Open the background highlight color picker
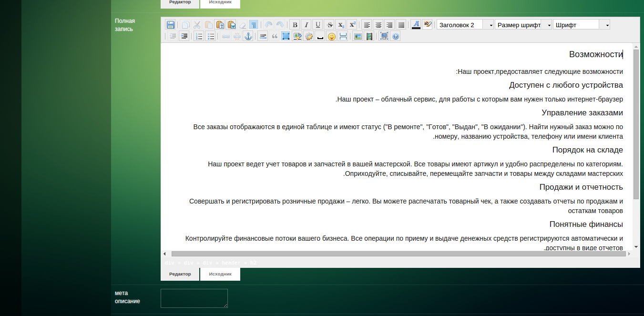This screenshot has height=316, width=644. click(427, 25)
